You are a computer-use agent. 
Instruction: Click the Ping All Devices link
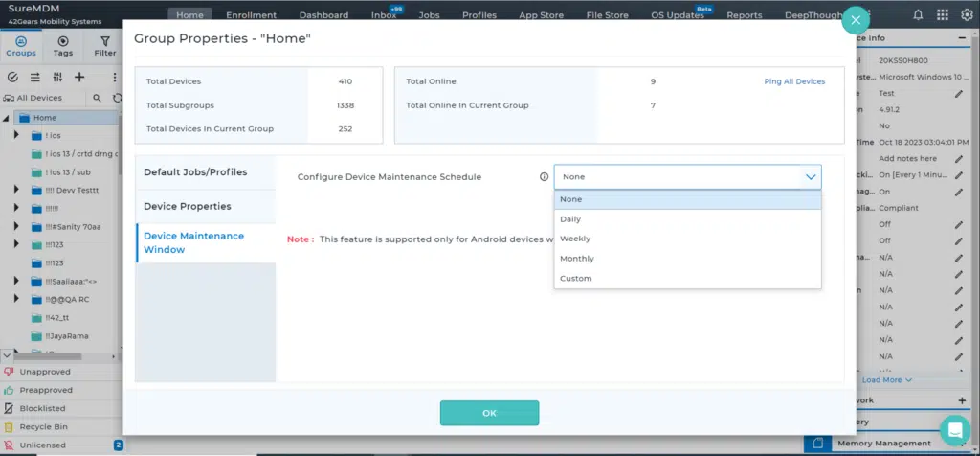pos(793,81)
